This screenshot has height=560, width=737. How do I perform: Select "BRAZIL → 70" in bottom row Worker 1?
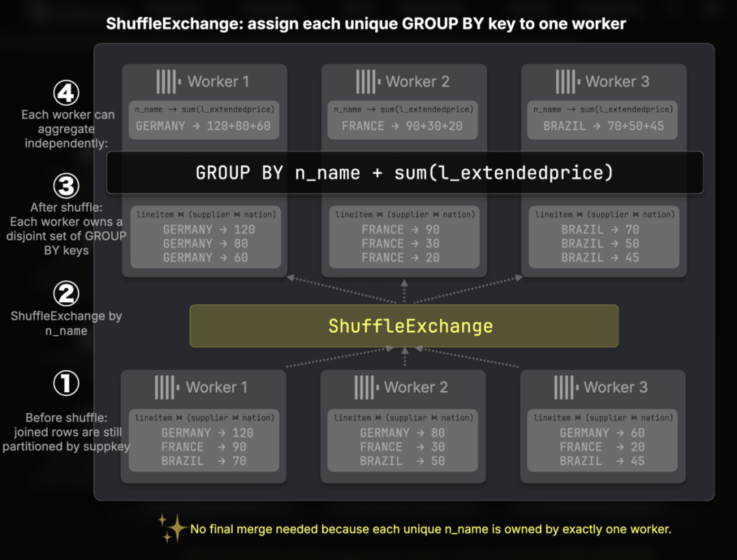tap(203, 461)
